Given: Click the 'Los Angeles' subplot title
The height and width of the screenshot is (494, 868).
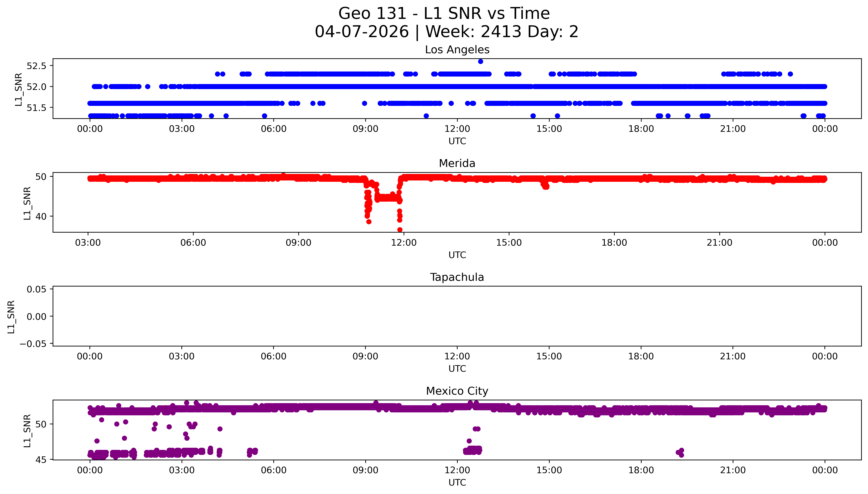Looking at the screenshot, I should click(x=457, y=50).
